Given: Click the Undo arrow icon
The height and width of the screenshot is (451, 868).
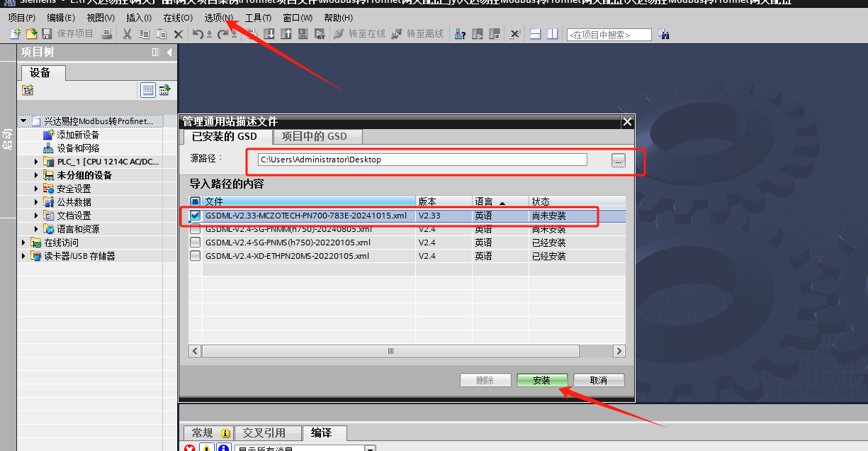Looking at the screenshot, I should pyautogui.click(x=198, y=34).
